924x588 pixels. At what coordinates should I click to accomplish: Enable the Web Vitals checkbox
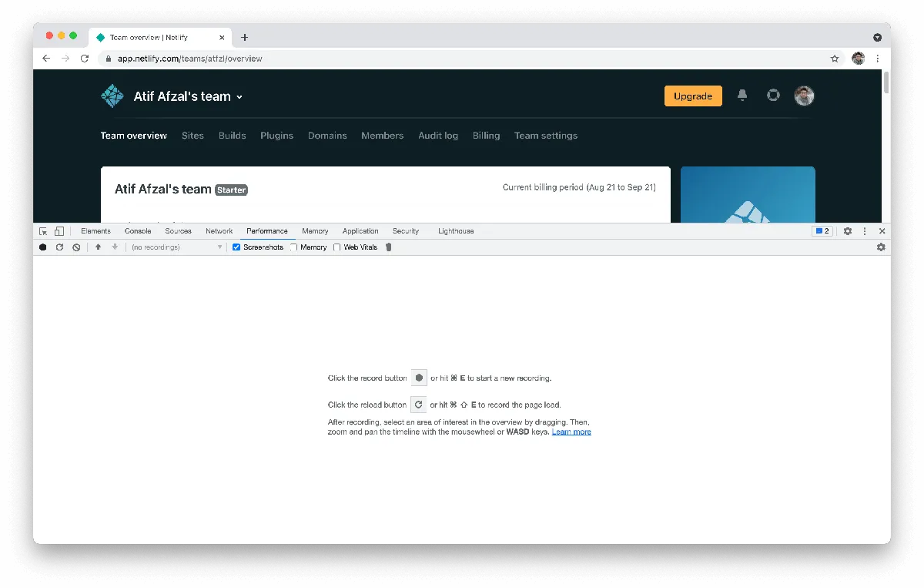pyautogui.click(x=337, y=247)
